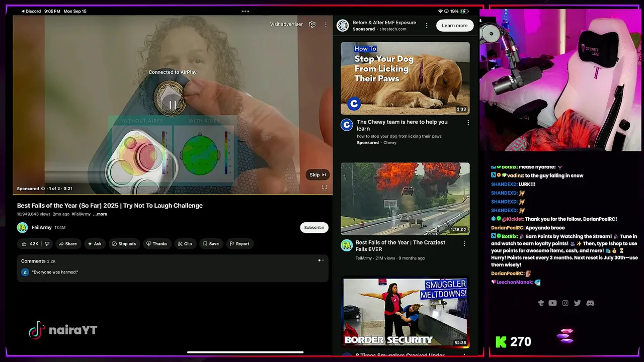The image size is (644, 362).
Task: Open 'The Chewy team is here' ad title
Action: click(402, 125)
